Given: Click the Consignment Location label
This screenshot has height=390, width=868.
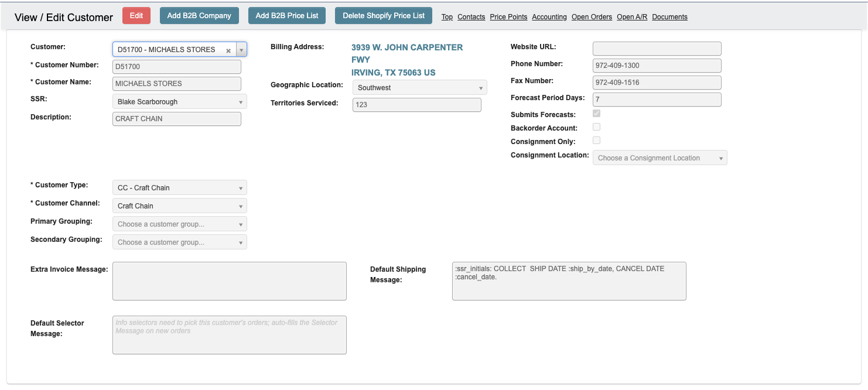Looking at the screenshot, I should click(550, 155).
